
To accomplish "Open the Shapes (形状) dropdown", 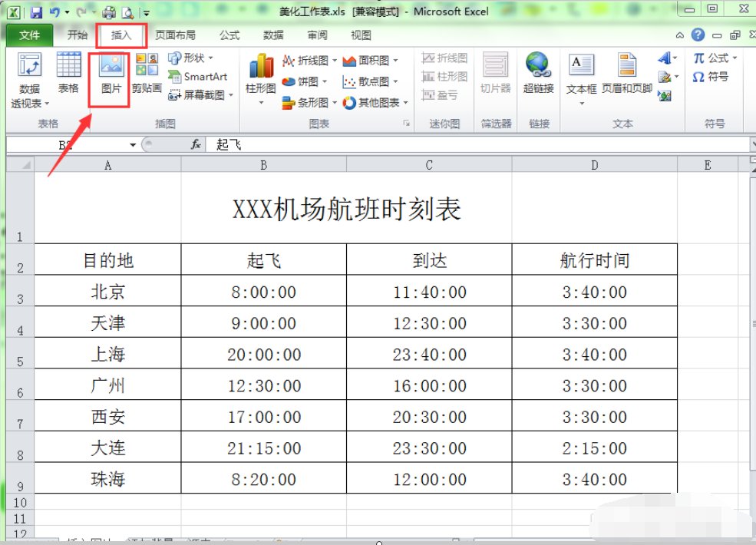I will tap(192, 58).
